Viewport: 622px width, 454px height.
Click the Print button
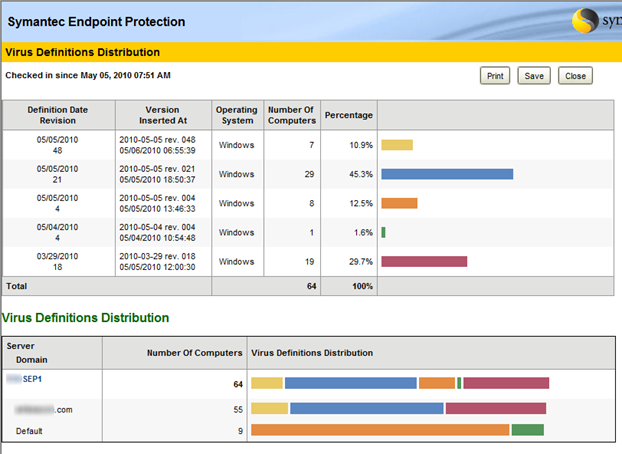[x=495, y=75]
